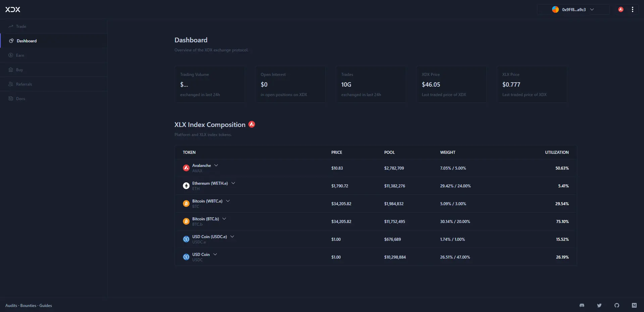Click utilization value 75.10%
This screenshot has height=312, width=644.
(562, 222)
